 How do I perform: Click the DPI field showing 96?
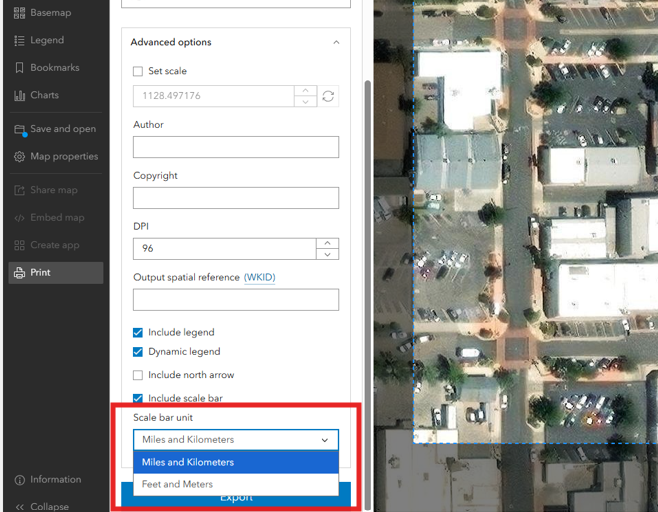pos(225,249)
